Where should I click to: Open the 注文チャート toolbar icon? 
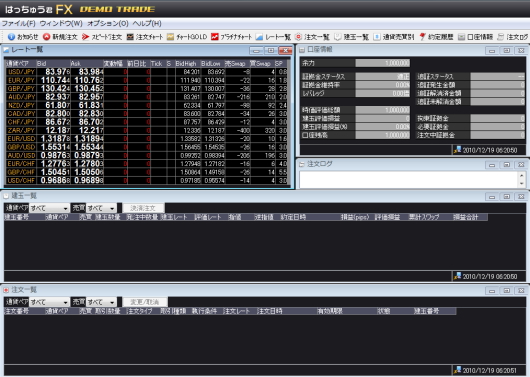coord(145,37)
